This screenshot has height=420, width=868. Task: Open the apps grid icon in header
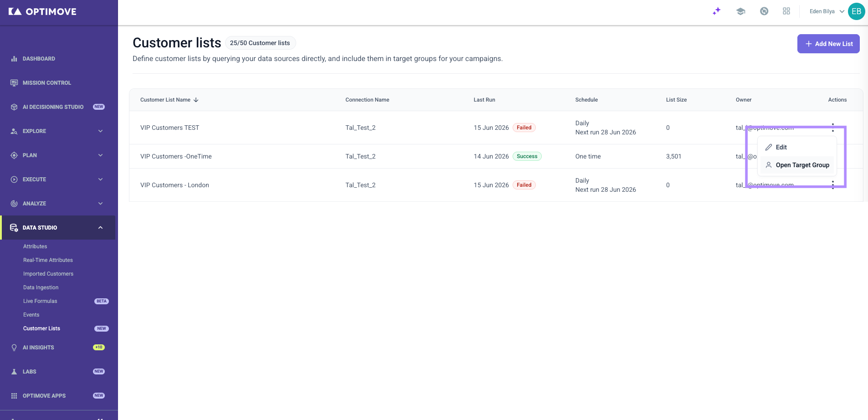click(786, 11)
